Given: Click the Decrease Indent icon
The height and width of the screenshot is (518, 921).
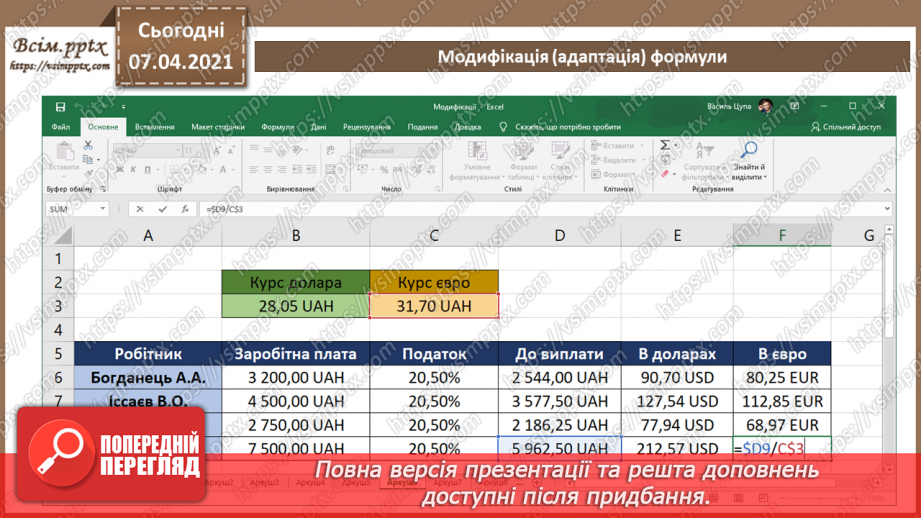Looking at the screenshot, I should [297, 170].
